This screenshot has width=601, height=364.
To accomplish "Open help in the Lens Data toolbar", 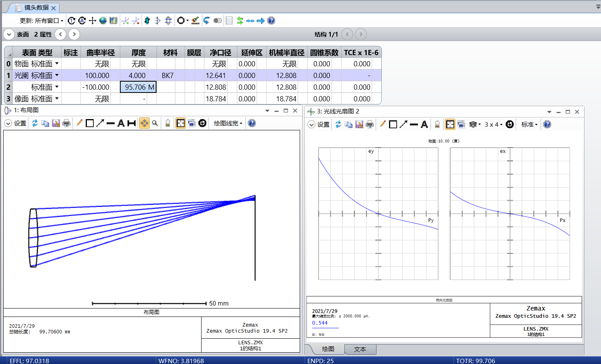I will click(x=271, y=21).
